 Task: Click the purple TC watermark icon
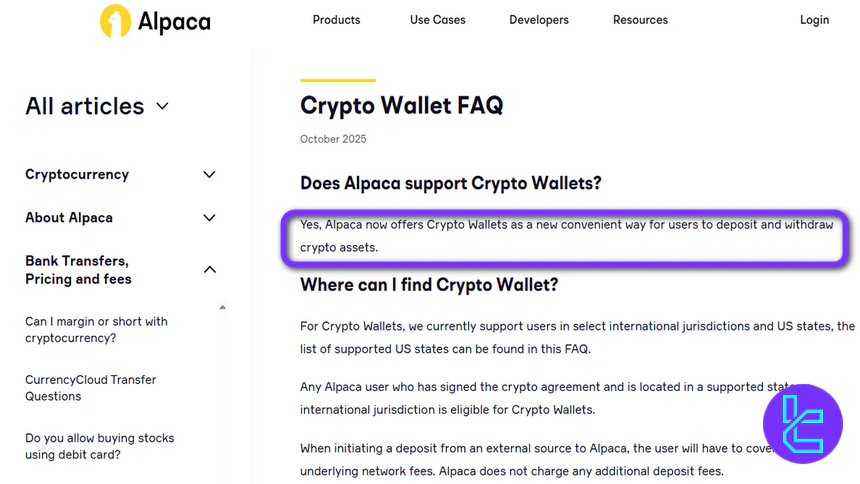(x=802, y=423)
